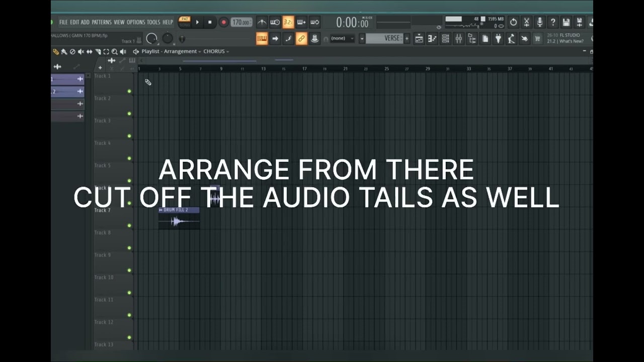Add a new pattern with plus button
This screenshot has width=644, height=362.
tap(407, 38)
